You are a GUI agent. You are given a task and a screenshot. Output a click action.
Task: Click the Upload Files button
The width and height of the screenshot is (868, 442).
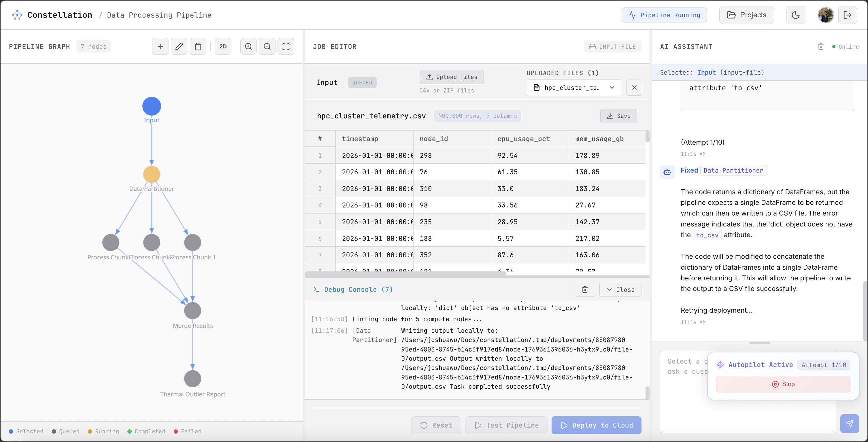tap(452, 77)
